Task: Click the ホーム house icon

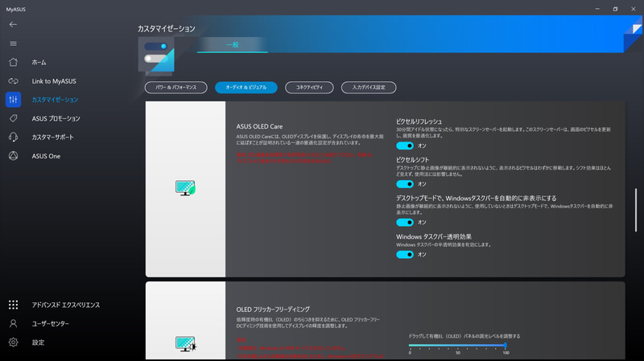Action: pyautogui.click(x=13, y=62)
